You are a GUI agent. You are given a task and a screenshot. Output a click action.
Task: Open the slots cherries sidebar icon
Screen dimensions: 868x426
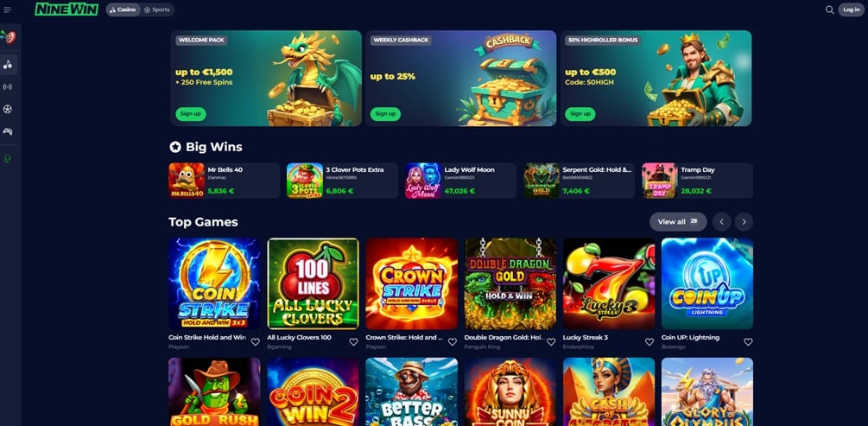tap(8, 65)
